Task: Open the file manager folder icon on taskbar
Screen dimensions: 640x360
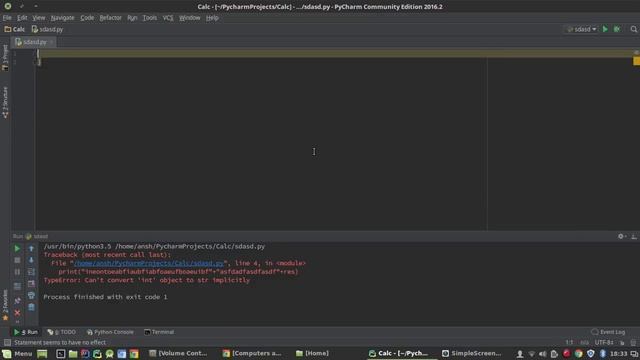Action: 73,353
